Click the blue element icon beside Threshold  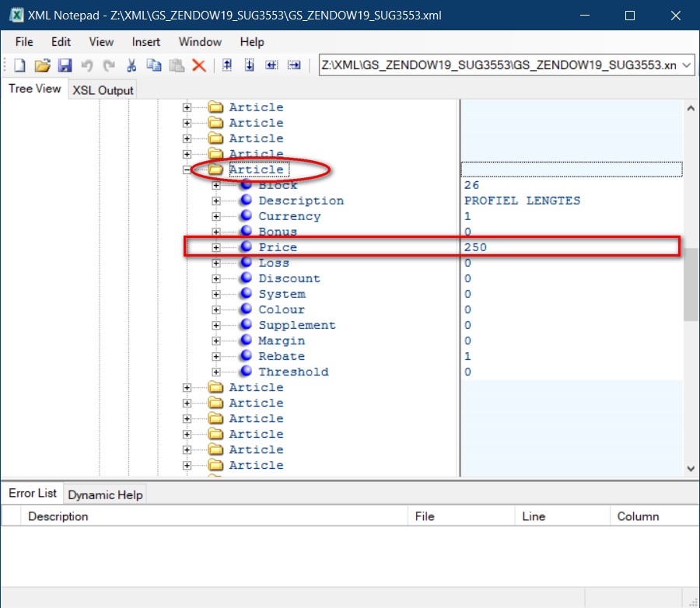point(246,371)
